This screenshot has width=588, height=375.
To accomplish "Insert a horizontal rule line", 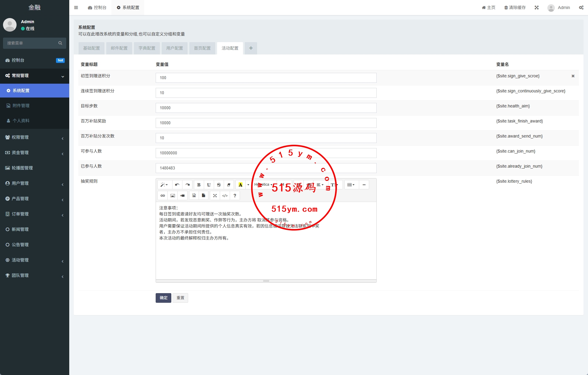I will 364,185.
